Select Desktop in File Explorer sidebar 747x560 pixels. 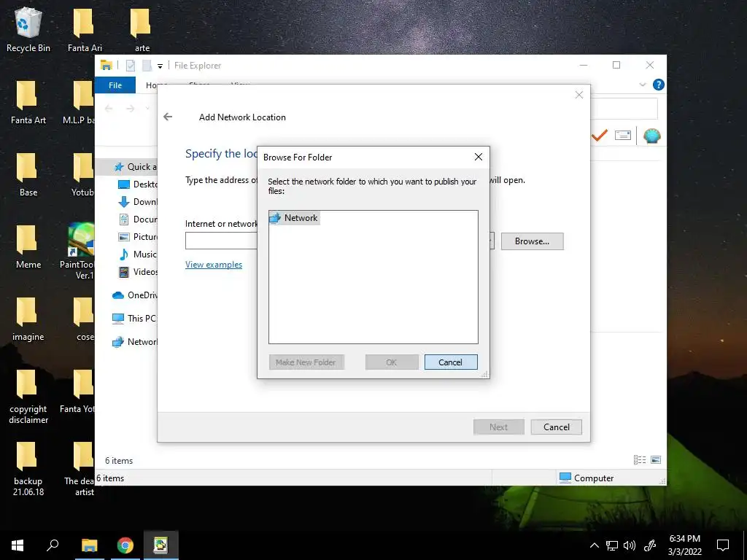point(137,184)
